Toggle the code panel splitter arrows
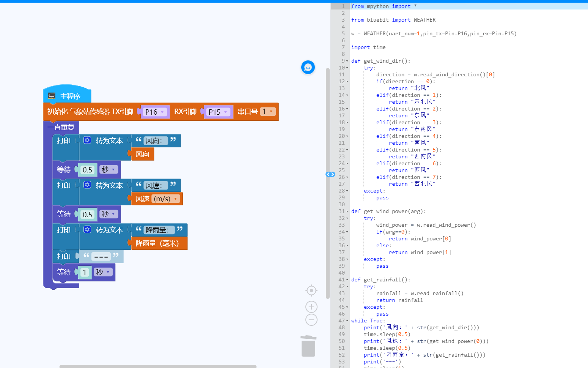The width and height of the screenshot is (588, 368). 330,174
